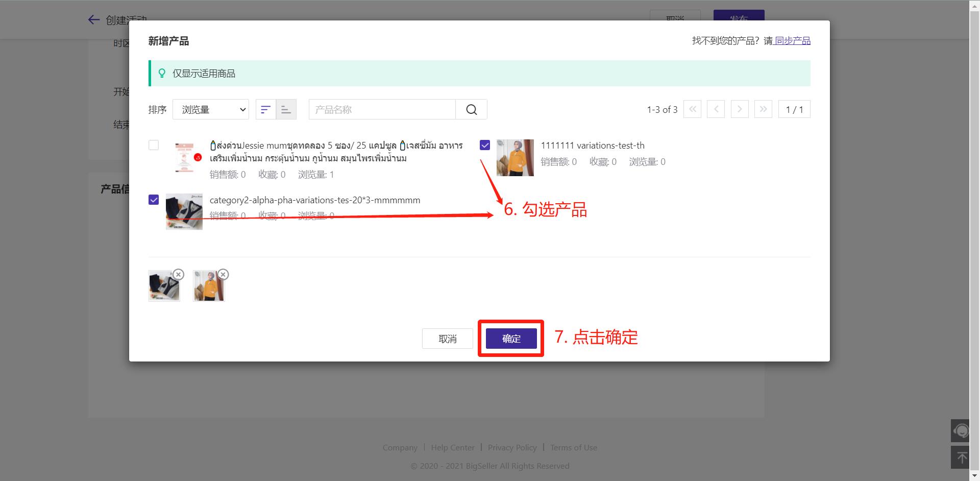Click the 取消 cancel button in dialog
Image resolution: width=980 pixels, height=481 pixels.
[448, 339]
